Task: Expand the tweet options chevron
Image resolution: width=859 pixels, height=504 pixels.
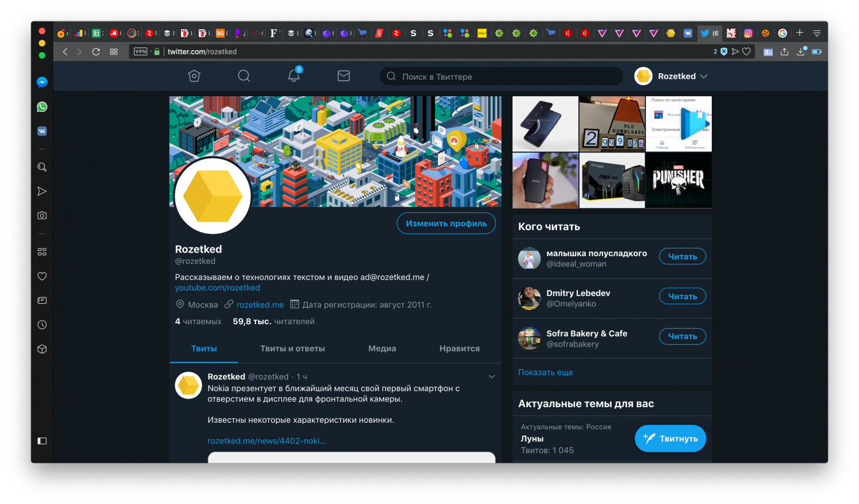Action: coord(491,376)
